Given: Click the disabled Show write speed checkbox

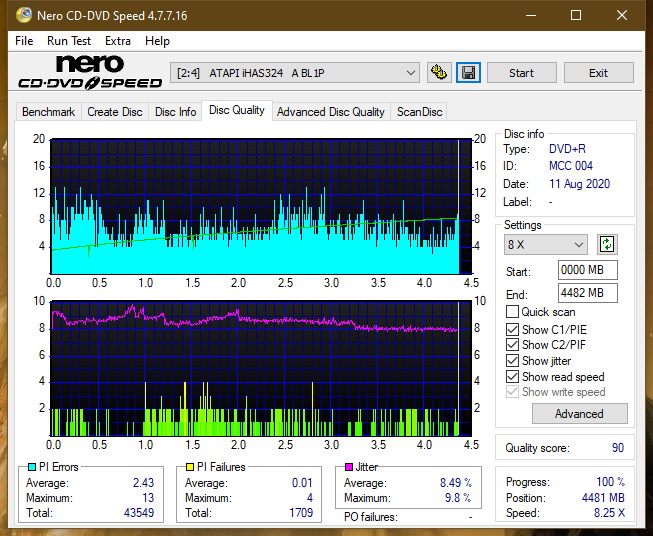Looking at the screenshot, I should tap(512, 392).
